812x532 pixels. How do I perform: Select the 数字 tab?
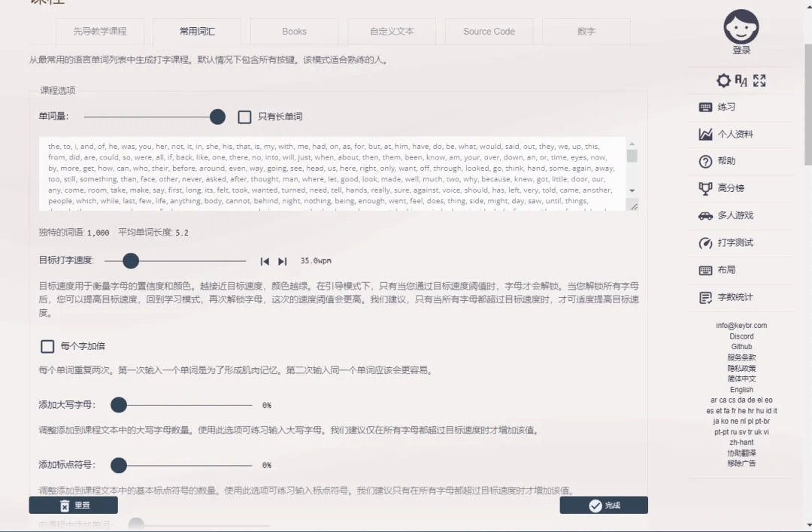pyautogui.click(x=586, y=32)
